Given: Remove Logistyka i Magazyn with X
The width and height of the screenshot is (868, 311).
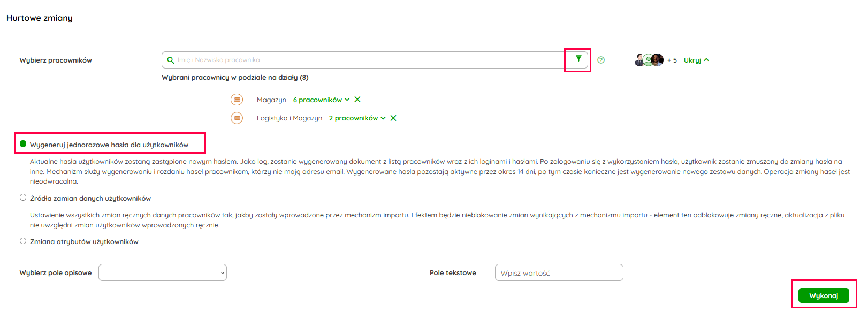Looking at the screenshot, I should 393,118.
